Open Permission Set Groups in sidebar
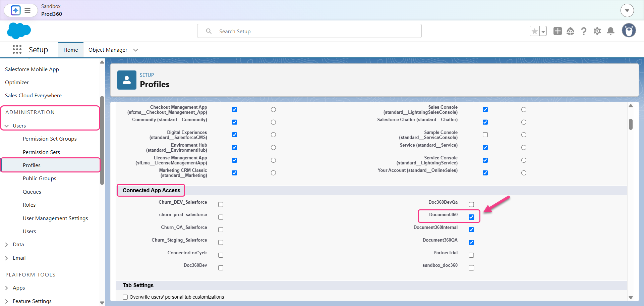 50,139
